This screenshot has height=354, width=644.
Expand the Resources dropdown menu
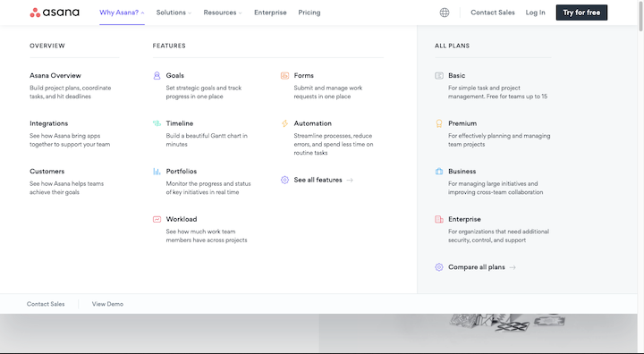click(223, 13)
